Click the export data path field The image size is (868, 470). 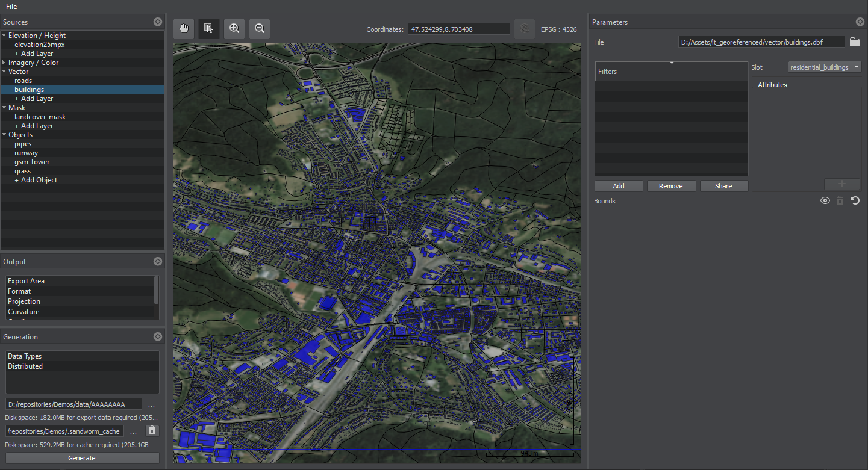(x=73, y=404)
